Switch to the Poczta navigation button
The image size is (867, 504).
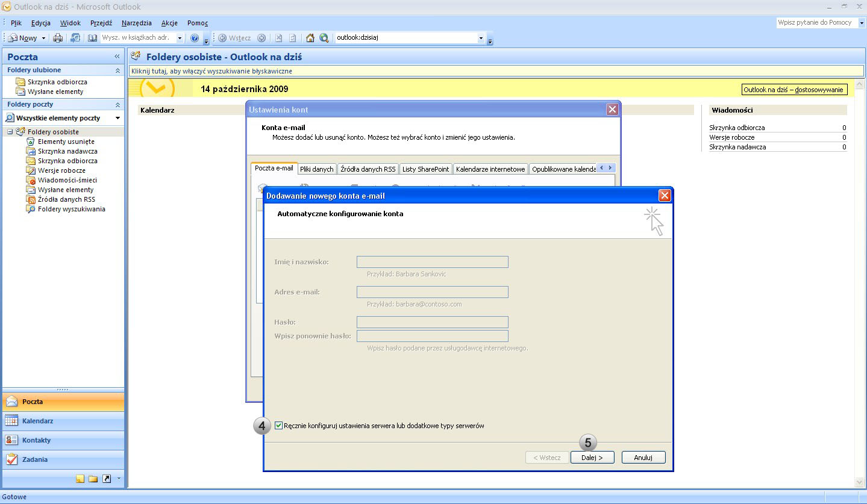(63, 402)
